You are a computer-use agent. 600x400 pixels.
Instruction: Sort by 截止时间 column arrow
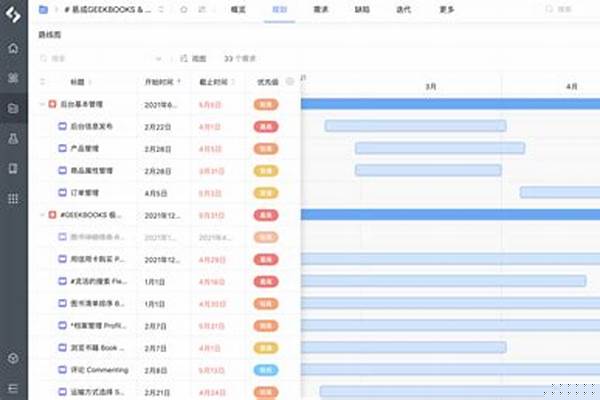click(233, 82)
